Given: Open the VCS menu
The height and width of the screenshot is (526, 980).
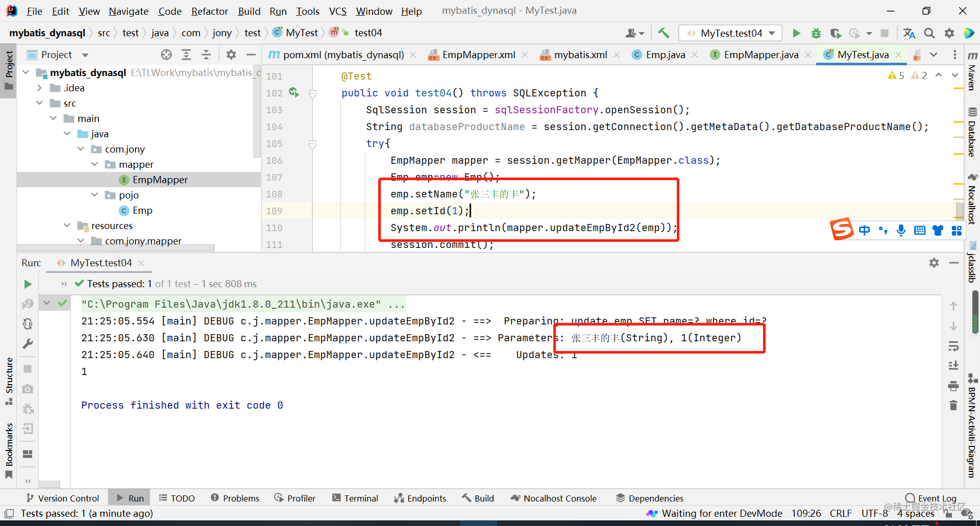Looking at the screenshot, I should (x=338, y=11).
